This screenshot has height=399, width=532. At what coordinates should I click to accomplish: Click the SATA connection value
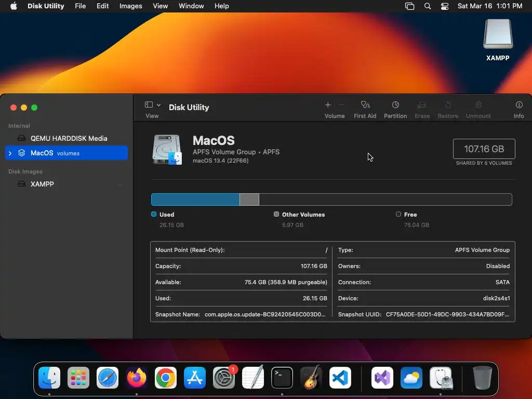point(502,282)
